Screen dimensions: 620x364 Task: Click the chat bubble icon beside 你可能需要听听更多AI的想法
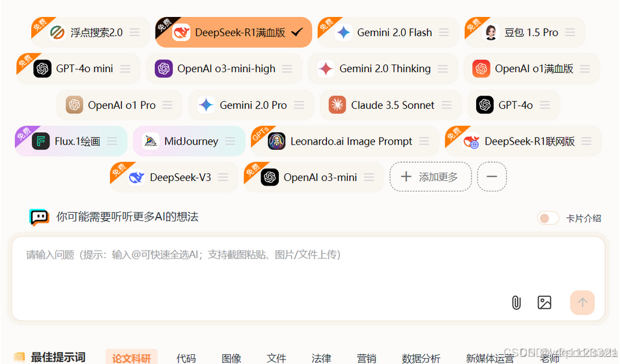39,217
